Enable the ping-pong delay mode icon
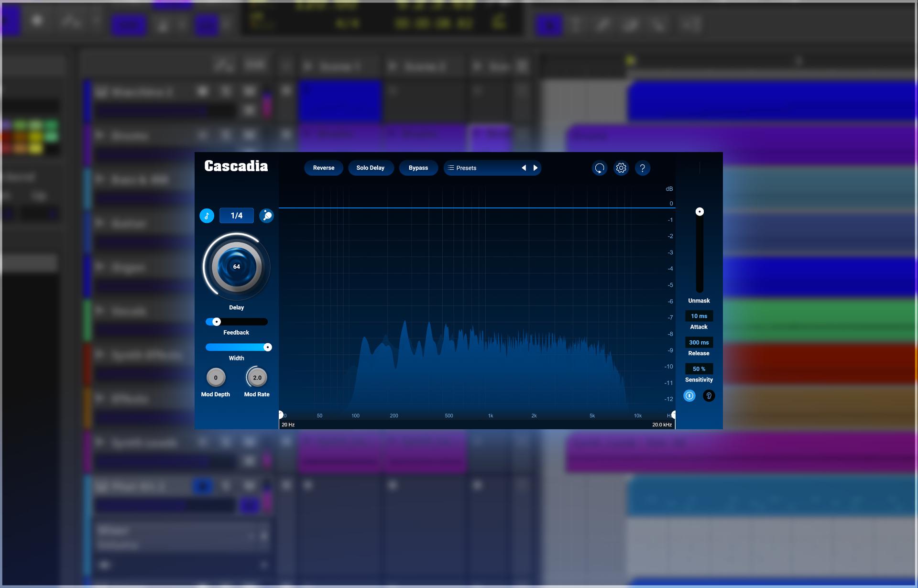The width and height of the screenshot is (918, 588). point(266,216)
